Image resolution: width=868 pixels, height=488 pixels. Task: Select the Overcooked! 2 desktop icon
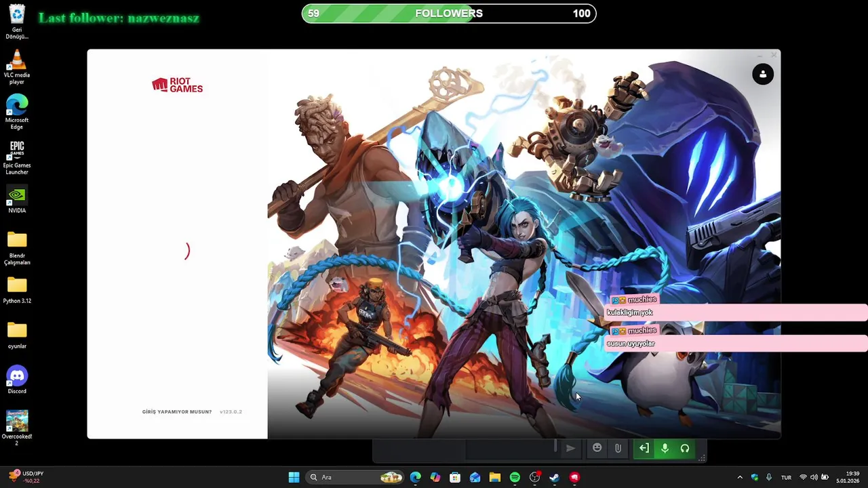(x=17, y=428)
